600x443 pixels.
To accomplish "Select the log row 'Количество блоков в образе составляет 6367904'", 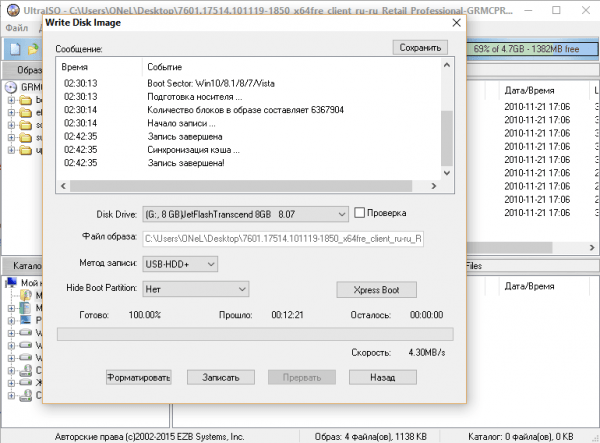I will click(x=246, y=110).
